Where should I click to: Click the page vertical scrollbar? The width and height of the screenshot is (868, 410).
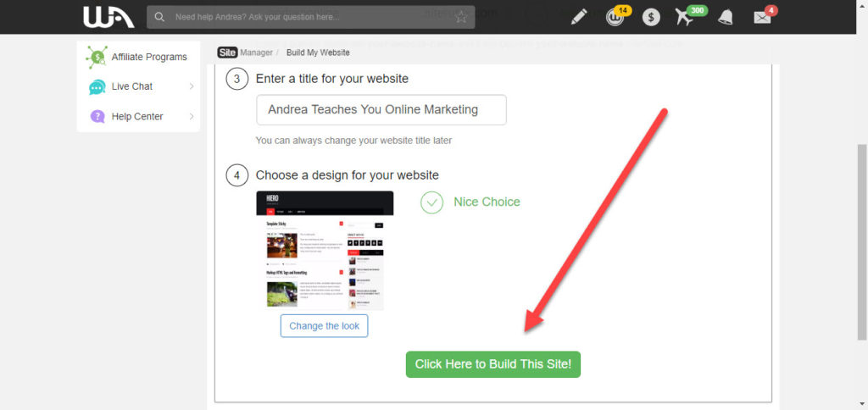click(x=862, y=241)
